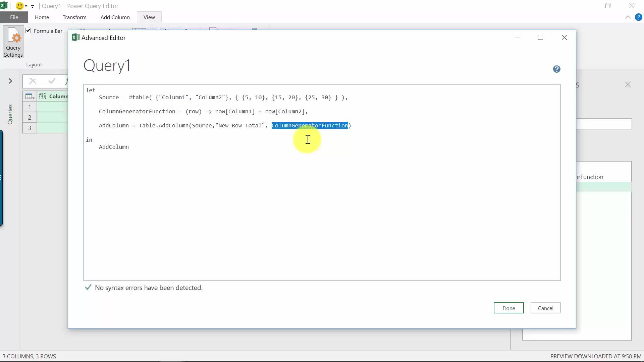This screenshot has height=362, width=644.
Task: Expand the Queries navigation pane
Action: pos(10,81)
